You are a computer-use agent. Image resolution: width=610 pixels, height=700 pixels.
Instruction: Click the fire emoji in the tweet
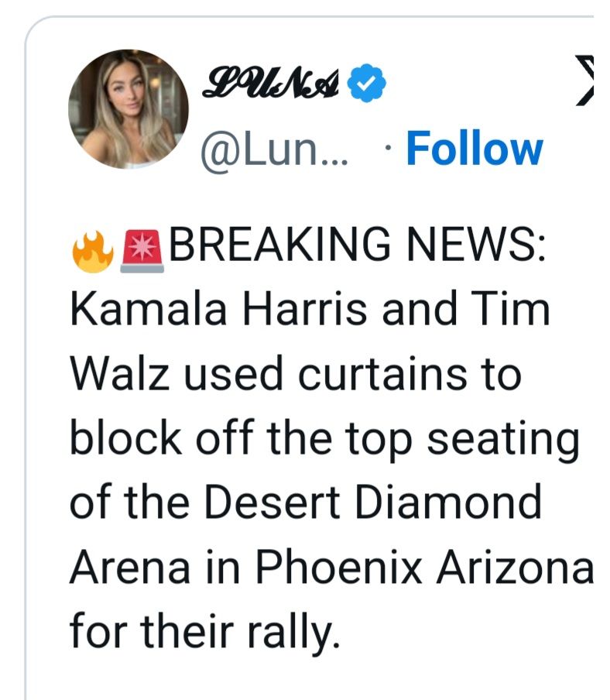(x=93, y=251)
